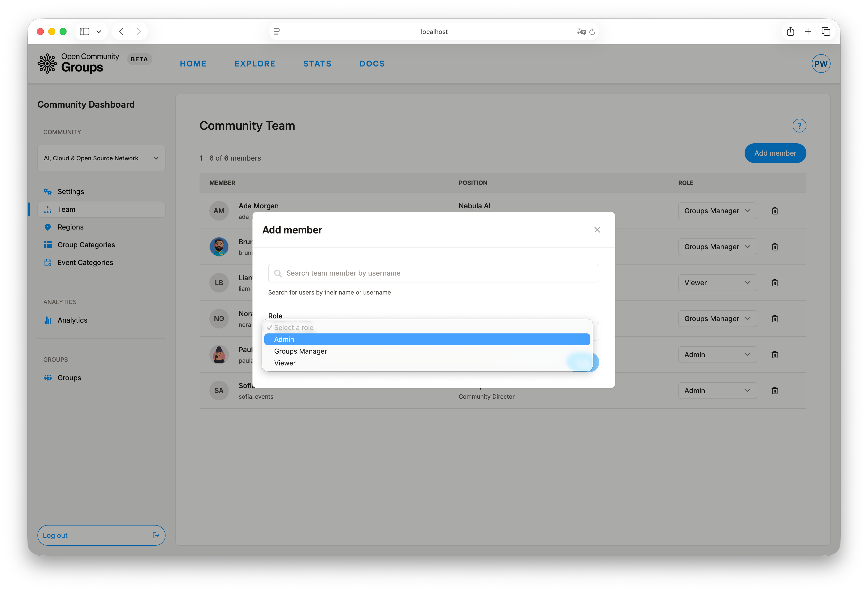
Task: Open Groups in the sidebar
Action: point(101,378)
